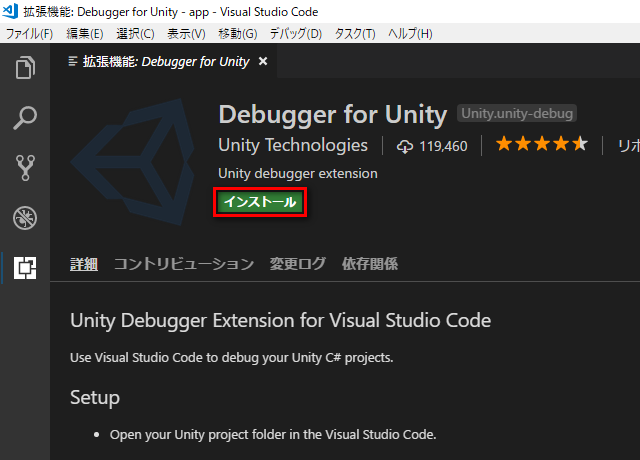Open the ヘルプ(H) menu
640x460 pixels.
tap(410, 33)
